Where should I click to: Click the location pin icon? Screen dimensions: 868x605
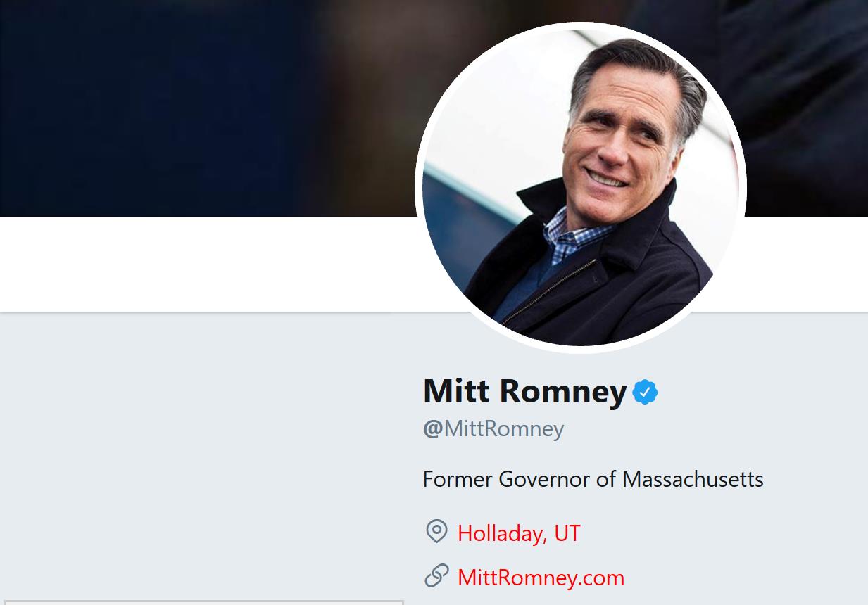click(436, 531)
